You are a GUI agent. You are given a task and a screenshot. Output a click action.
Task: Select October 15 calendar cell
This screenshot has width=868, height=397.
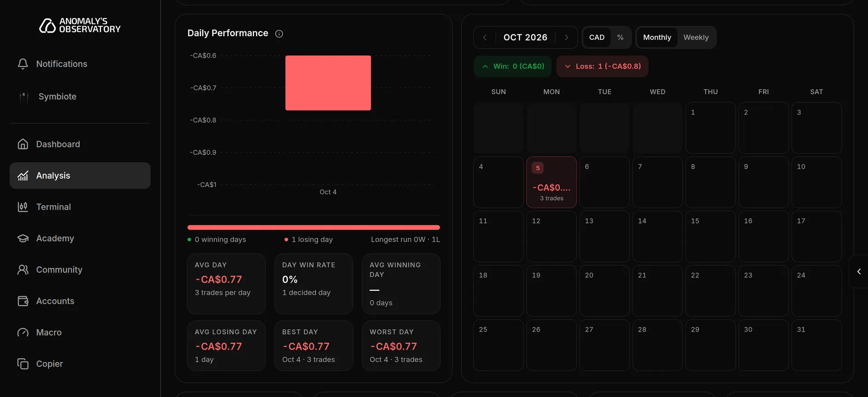710,236
